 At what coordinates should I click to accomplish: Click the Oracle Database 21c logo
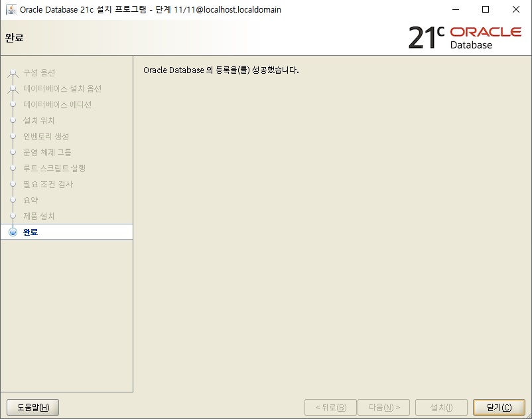point(465,37)
